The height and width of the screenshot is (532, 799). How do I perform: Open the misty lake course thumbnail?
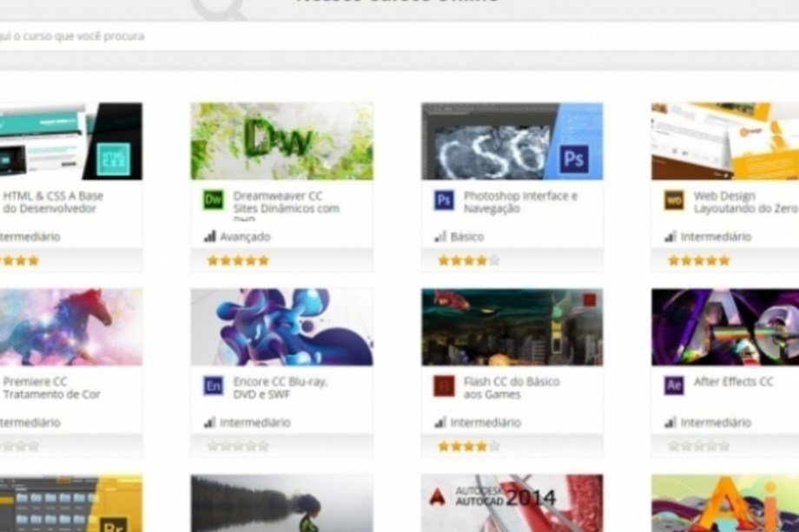(x=281, y=503)
